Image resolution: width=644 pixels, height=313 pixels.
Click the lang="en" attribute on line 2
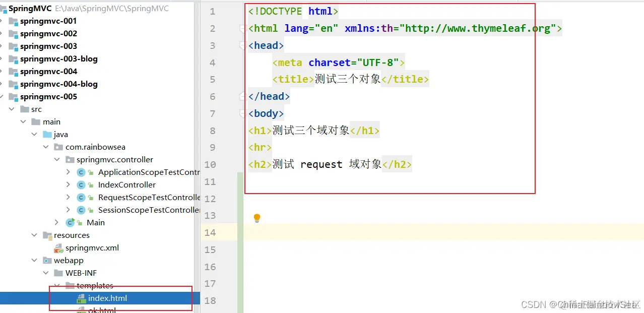coord(311,29)
